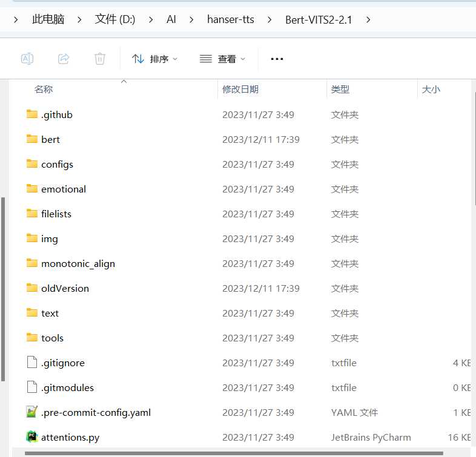Go to 此电脑 in the address bar
This screenshot has height=457, width=476.
(x=48, y=19)
